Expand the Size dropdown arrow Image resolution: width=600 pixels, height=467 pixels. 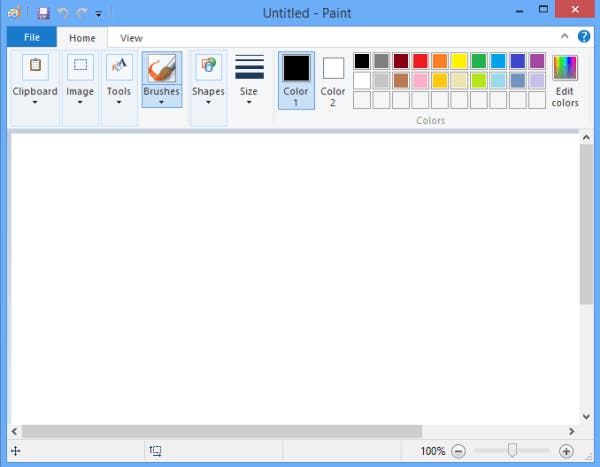249,102
